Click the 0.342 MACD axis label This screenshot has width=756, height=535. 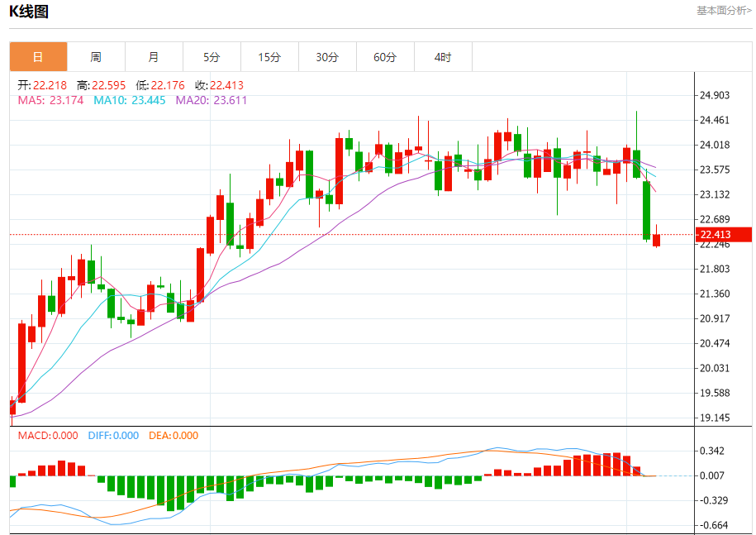coord(712,451)
